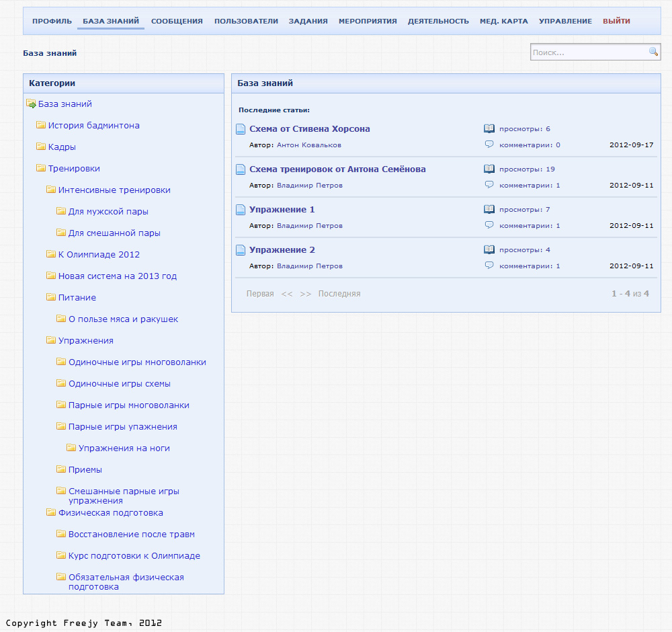Click comment bubble icon for Упражнение 2
This screenshot has height=632, width=672.
(x=489, y=266)
